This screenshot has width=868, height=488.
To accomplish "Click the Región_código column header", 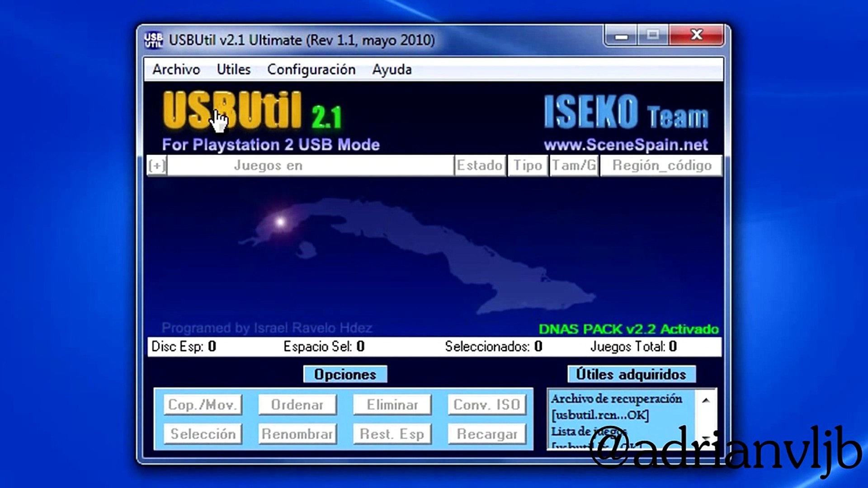I will click(x=661, y=165).
